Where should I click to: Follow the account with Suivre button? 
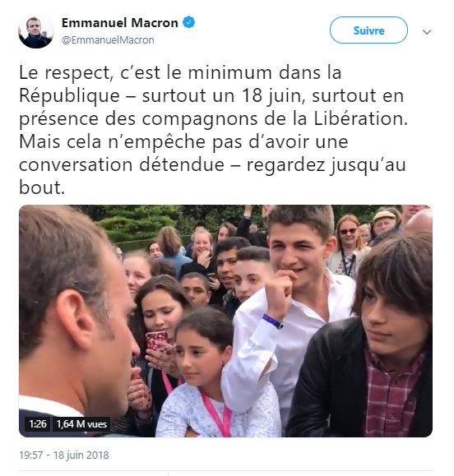click(368, 30)
